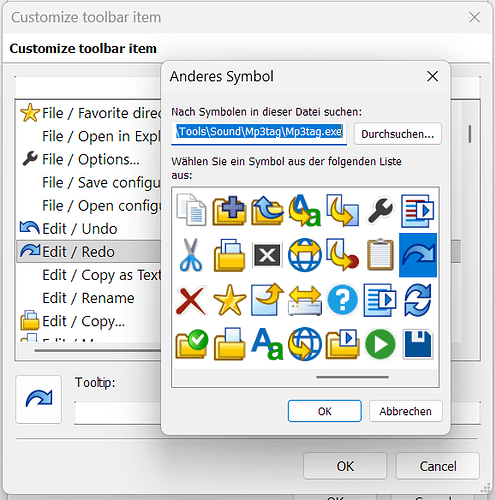
Task: Select 'Edit / Rename' in the list
Action: (x=89, y=298)
